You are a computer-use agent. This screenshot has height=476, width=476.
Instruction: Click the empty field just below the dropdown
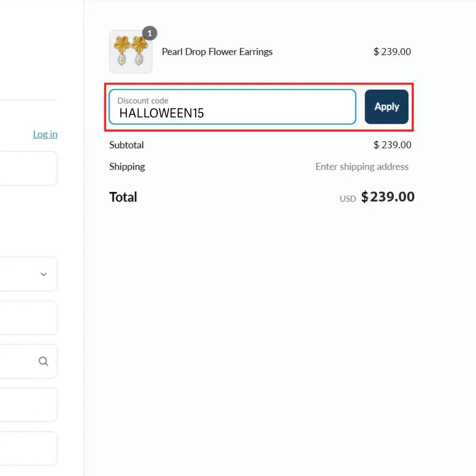[x=28, y=318]
